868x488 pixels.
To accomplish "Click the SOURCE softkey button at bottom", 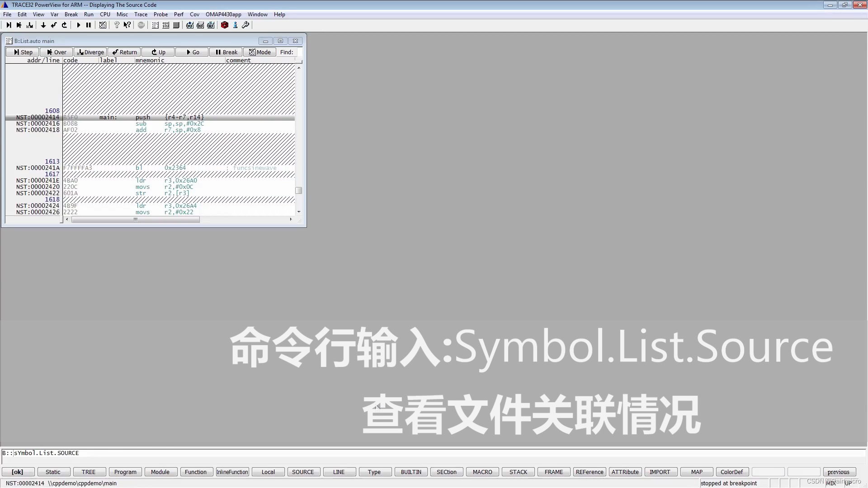I will [303, 472].
